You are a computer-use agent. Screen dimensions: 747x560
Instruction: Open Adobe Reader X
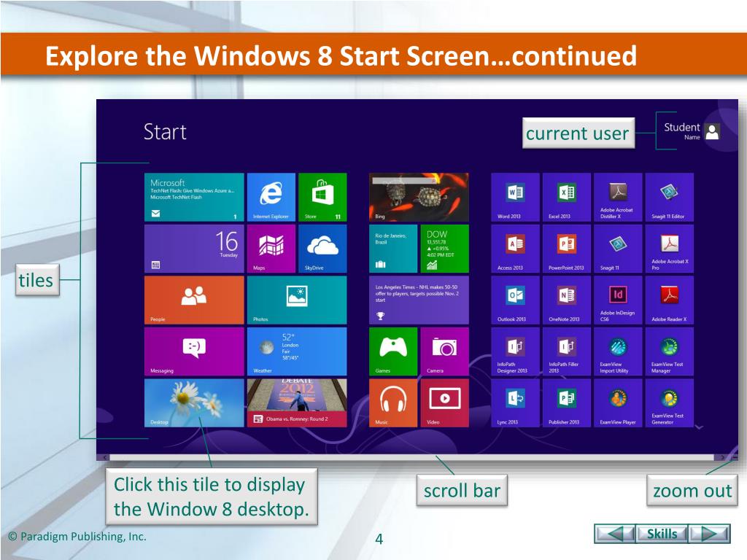tap(670, 300)
